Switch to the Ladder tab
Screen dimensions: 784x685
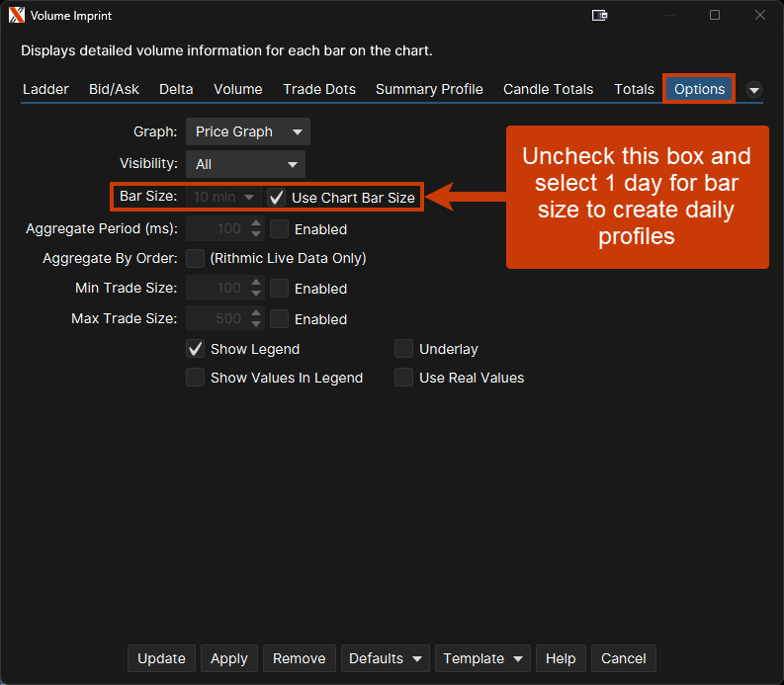[x=45, y=89]
